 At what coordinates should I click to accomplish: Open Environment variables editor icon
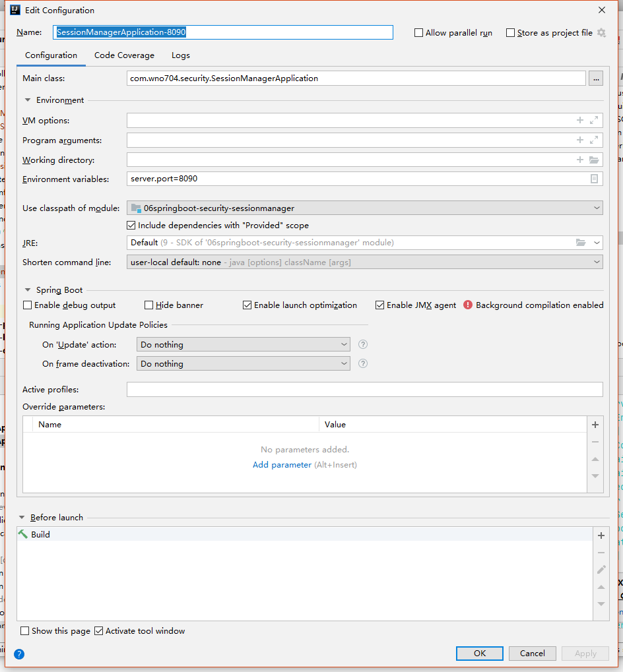pos(594,179)
